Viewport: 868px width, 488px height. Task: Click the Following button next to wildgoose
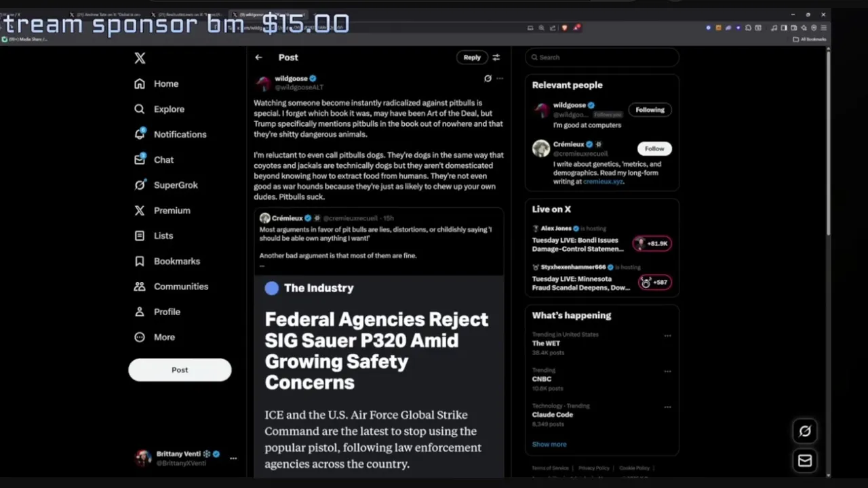[650, 110]
